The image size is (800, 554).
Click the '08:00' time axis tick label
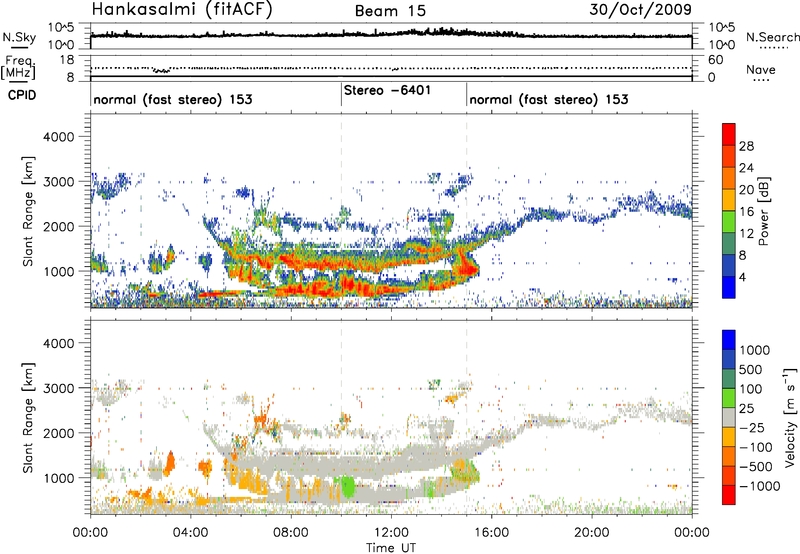tap(291, 533)
